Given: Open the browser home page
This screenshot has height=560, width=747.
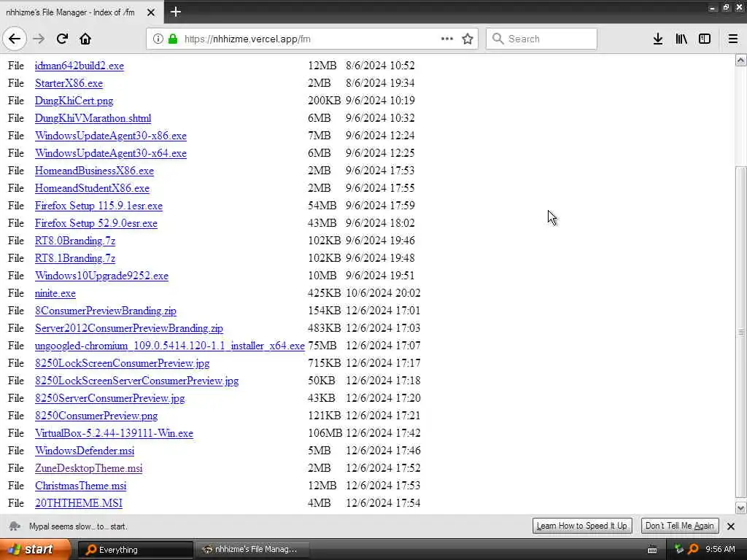Looking at the screenshot, I should tap(85, 39).
